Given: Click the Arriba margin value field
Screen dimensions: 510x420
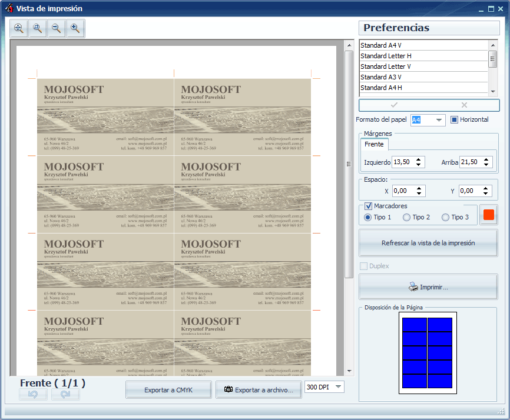Looking at the screenshot, I should click(471, 162).
